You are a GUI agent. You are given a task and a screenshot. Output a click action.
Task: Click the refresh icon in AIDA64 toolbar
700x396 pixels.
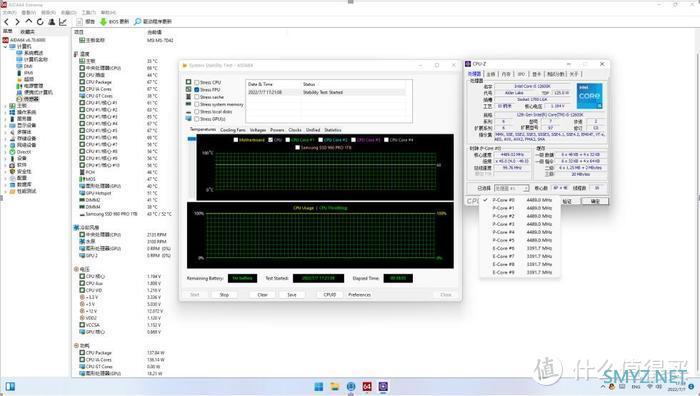tap(40, 21)
